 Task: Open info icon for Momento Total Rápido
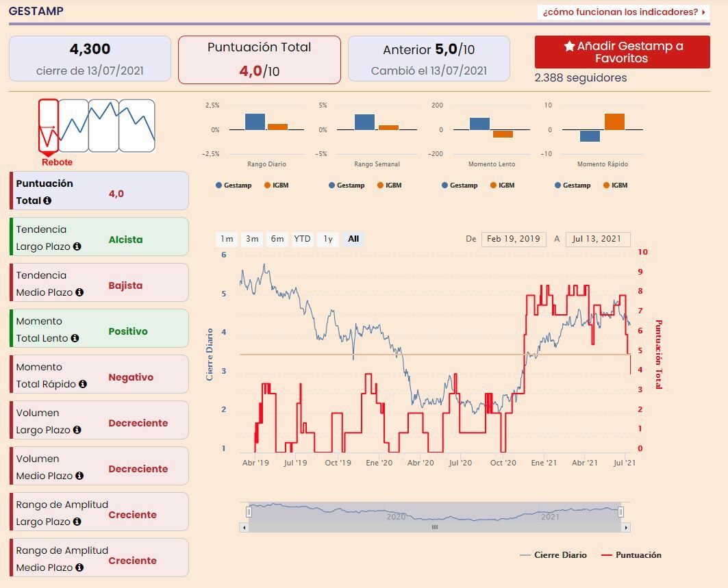point(83,384)
